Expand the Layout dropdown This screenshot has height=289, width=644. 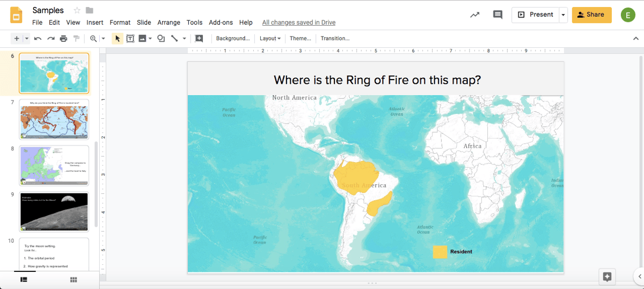(270, 39)
